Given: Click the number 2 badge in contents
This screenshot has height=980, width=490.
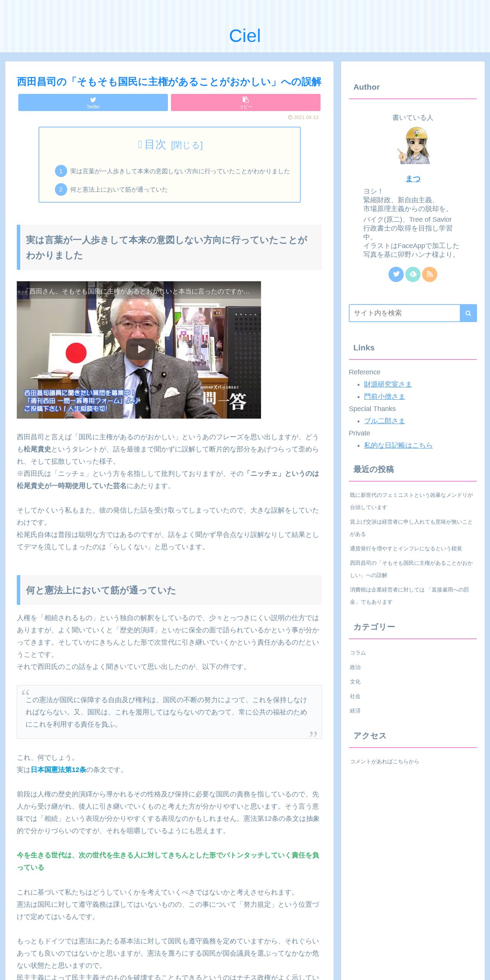Looking at the screenshot, I should coord(61,190).
